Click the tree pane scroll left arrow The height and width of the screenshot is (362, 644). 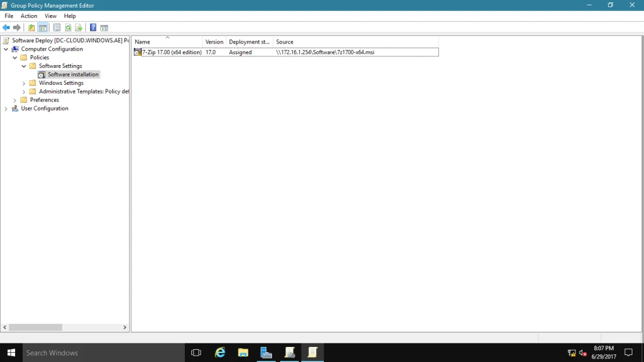pos(5,327)
